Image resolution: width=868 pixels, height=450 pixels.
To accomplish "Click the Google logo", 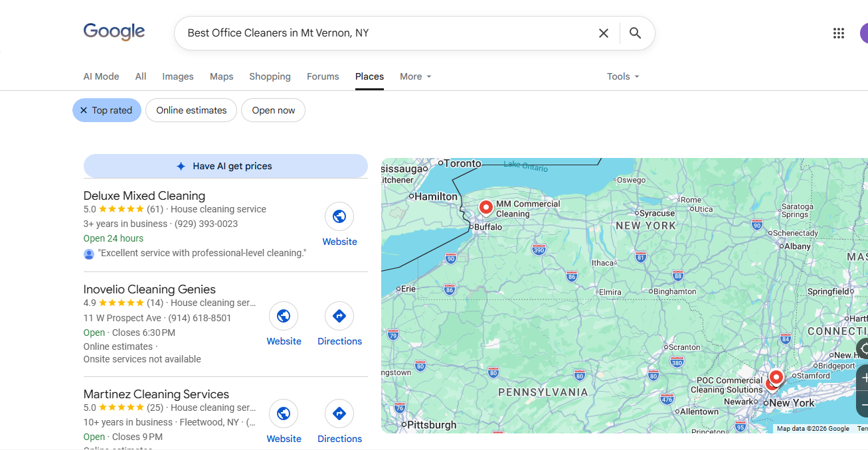I will coord(114,32).
